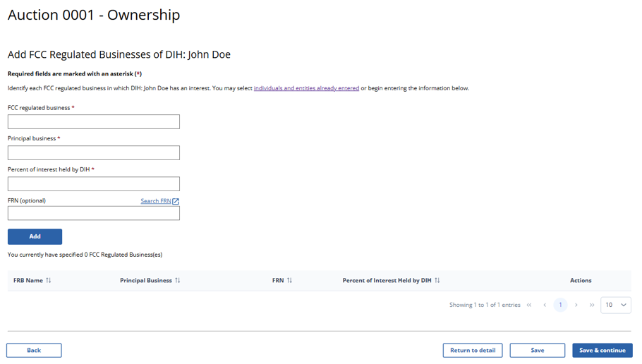642x364 pixels.
Task: Click the Search FRN external link icon
Action: 176,201
